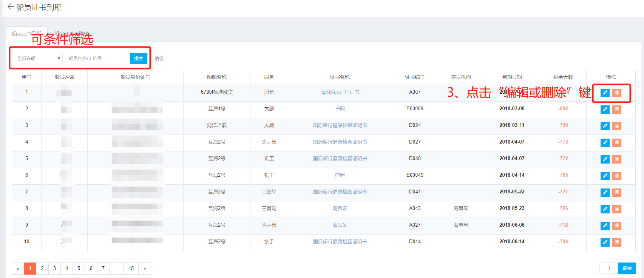Viewport: 644px width, 278px height.
Task: Select page 3 in pagination
Action: point(54,269)
